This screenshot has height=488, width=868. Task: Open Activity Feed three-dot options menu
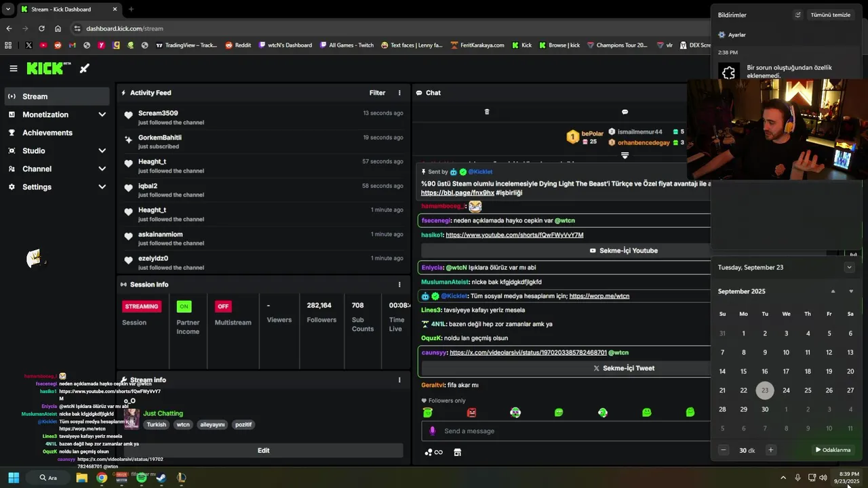click(399, 93)
